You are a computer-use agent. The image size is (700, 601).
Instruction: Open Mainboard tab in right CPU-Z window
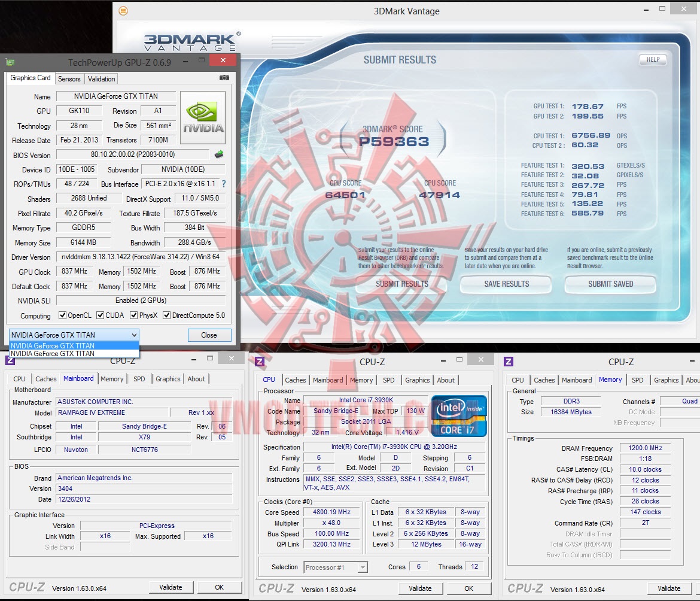tap(577, 381)
